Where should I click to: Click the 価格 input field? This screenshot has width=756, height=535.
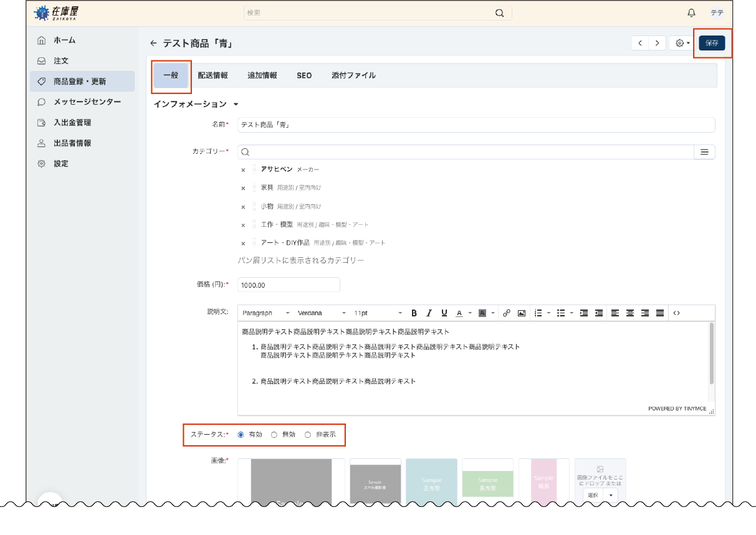point(289,285)
